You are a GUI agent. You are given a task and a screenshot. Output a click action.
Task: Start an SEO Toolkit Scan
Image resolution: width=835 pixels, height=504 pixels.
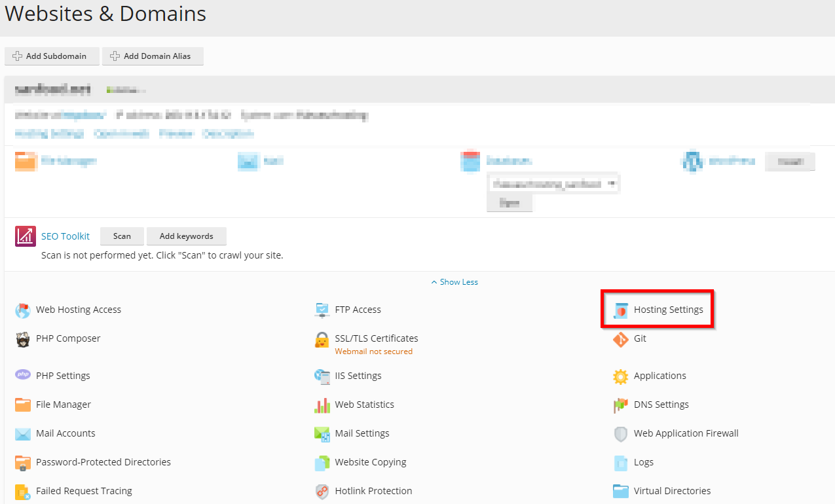tap(122, 236)
